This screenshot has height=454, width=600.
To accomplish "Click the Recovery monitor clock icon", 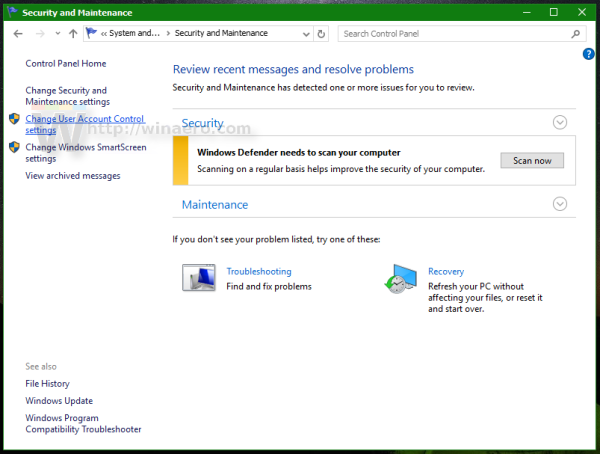I will point(400,279).
